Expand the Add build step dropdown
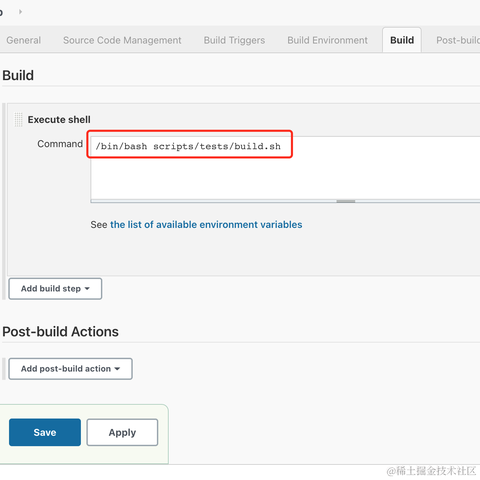 coord(55,289)
